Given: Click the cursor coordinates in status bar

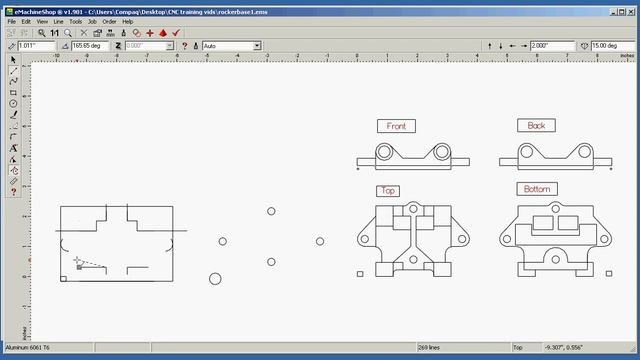Looking at the screenshot, I should [564, 348].
